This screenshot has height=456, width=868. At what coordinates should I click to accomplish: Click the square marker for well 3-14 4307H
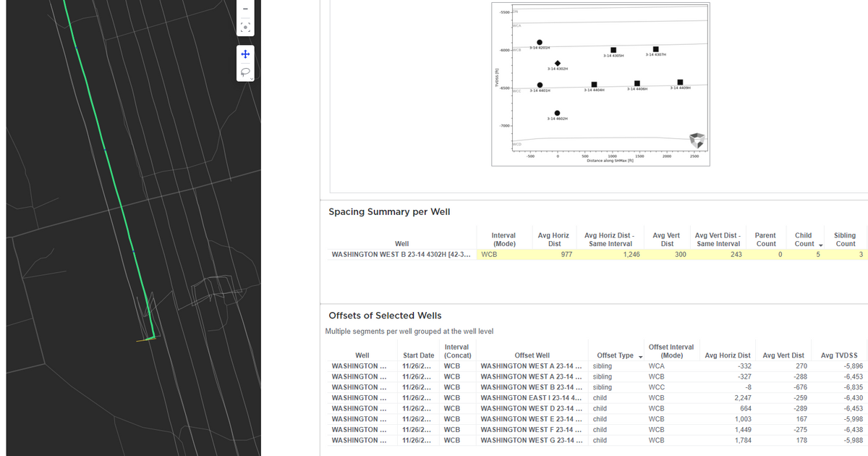pyautogui.click(x=655, y=48)
